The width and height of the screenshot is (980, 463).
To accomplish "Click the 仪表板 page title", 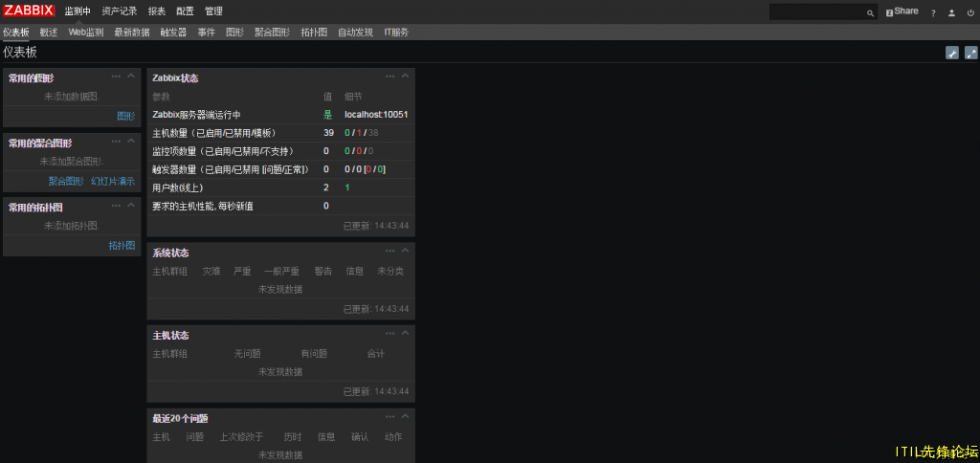I will (20, 53).
